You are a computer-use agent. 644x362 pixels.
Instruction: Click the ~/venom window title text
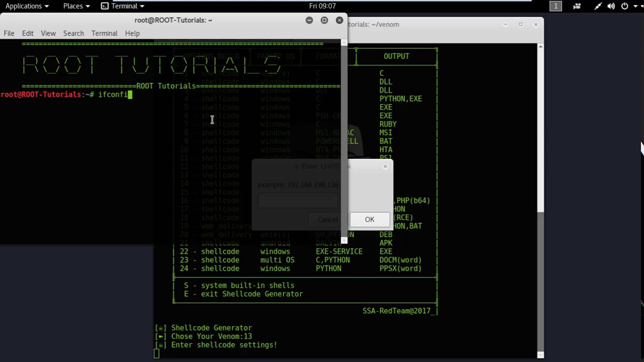point(373,24)
